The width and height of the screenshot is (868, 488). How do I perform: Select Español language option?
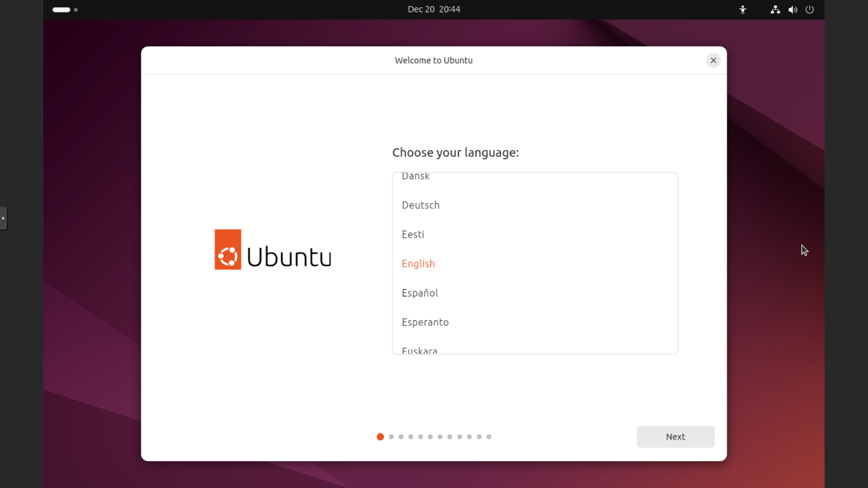pos(420,293)
